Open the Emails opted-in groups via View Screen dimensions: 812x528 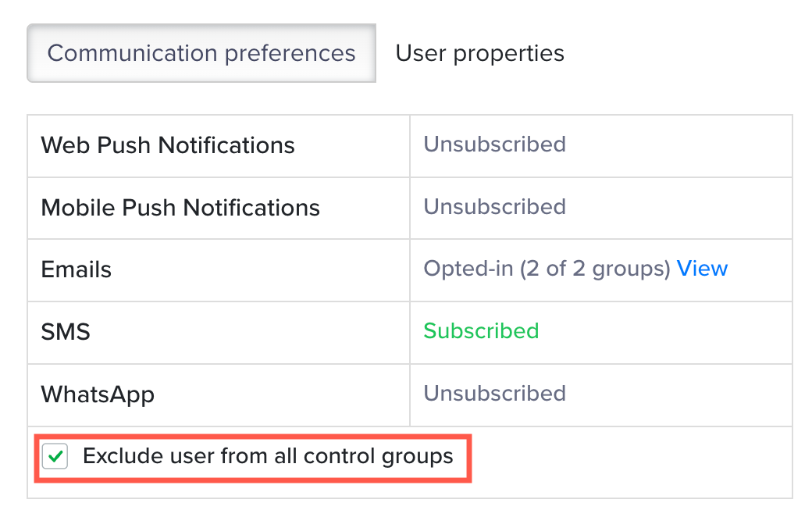coord(702,269)
